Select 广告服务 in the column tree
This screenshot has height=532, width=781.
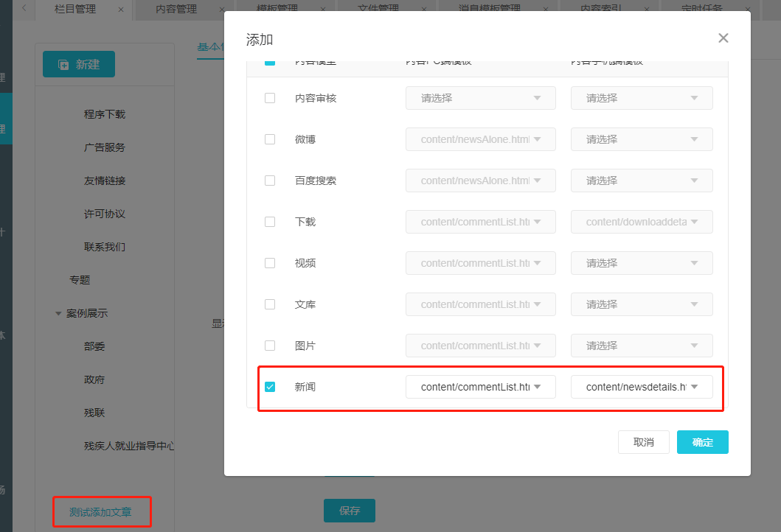[105, 148]
